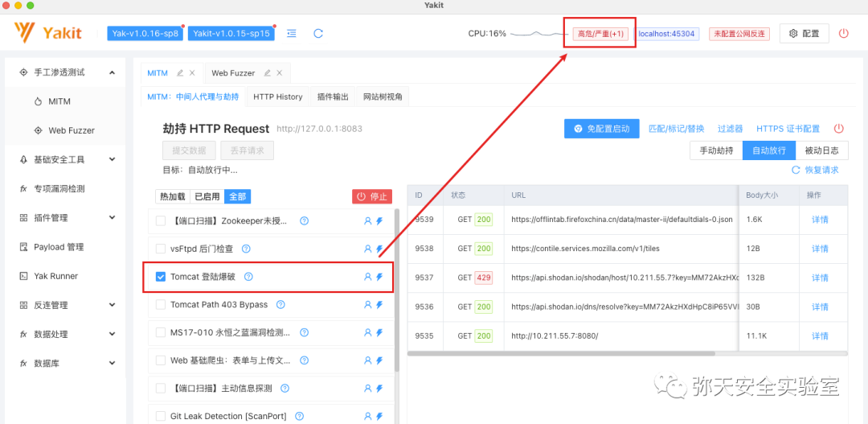Click the lightning icon on vsFtpd 后门检查 row

pyautogui.click(x=379, y=249)
